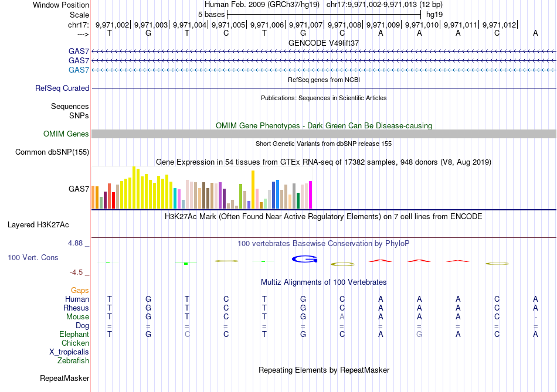Click the OMIM Gene Phenotypes track title
Viewport: 557px width, 392px height.
point(324,126)
